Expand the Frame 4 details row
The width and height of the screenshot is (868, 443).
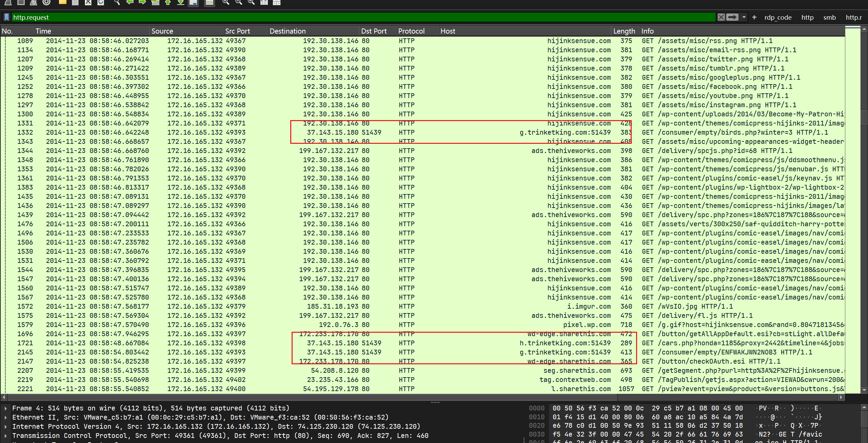coord(5,408)
